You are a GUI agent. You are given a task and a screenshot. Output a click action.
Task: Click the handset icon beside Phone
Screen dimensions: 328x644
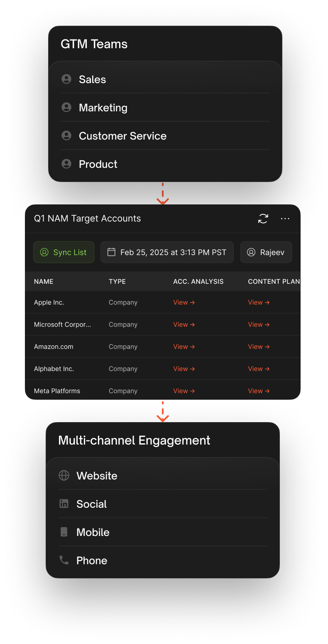click(x=64, y=560)
